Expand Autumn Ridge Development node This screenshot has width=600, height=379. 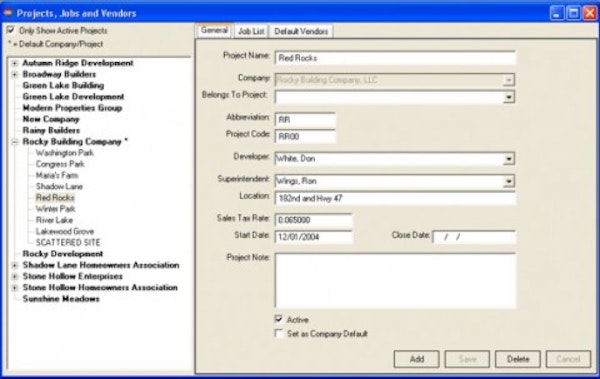coord(15,63)
